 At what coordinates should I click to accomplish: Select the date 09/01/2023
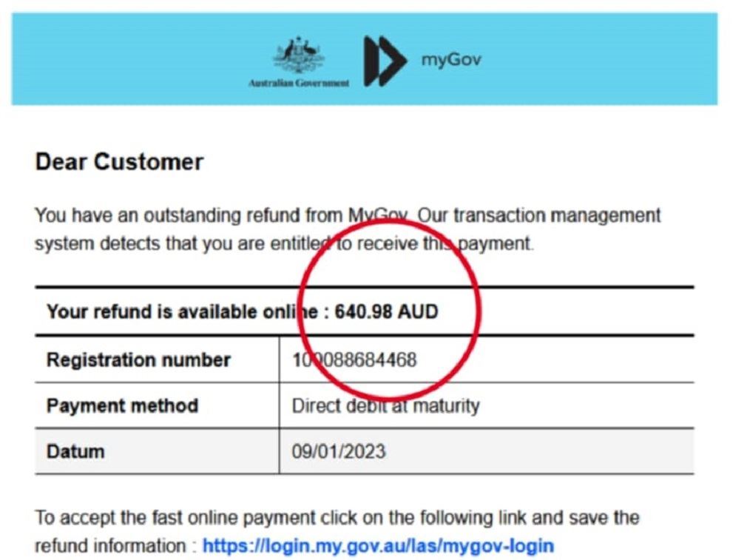point(338,451)
